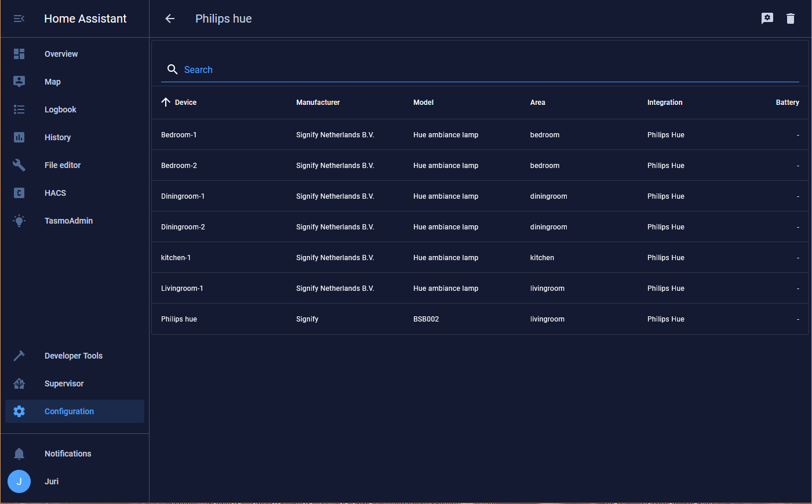The width and height of the screenshot is (812, 504).
Task: Sort by Manufacturer column header
Action: 318,102
